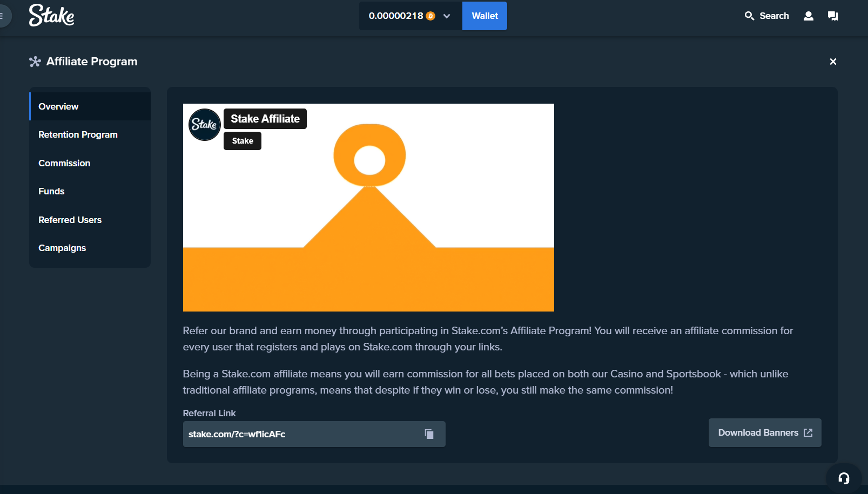
Task: Expand the balance currency dropdown
Action: tap(447, 16)
